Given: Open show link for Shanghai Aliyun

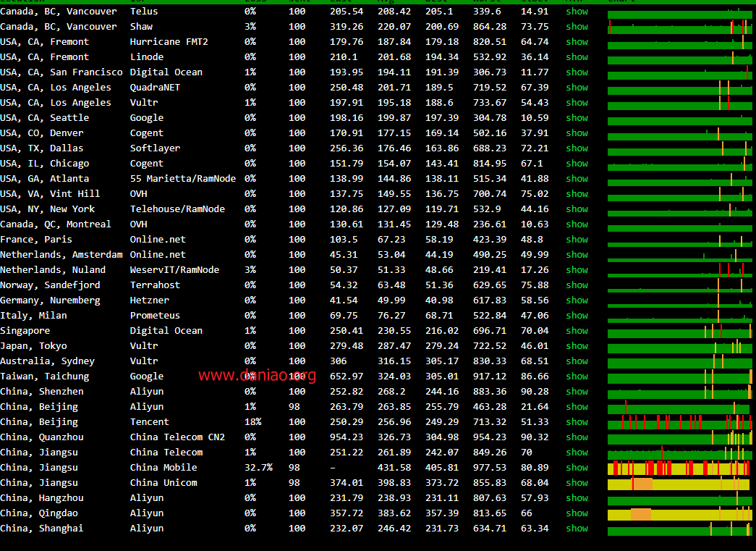Looking at the screenshot, I should click(x=577, y=528).
